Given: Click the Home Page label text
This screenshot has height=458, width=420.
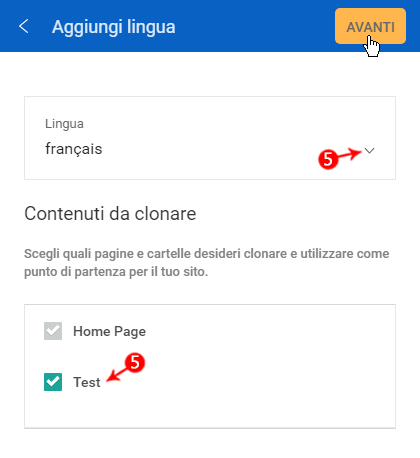Looking at the screenshot, I should (109, 331).
